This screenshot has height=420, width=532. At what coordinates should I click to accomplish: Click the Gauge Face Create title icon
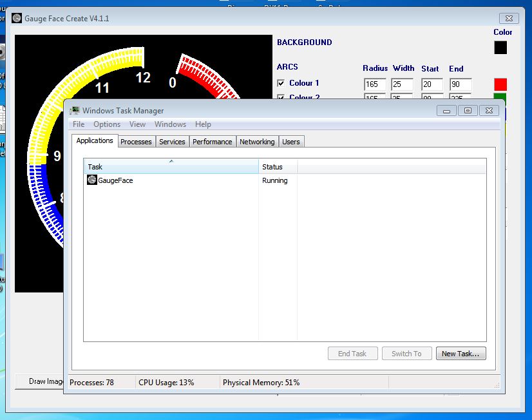[17, 18]
